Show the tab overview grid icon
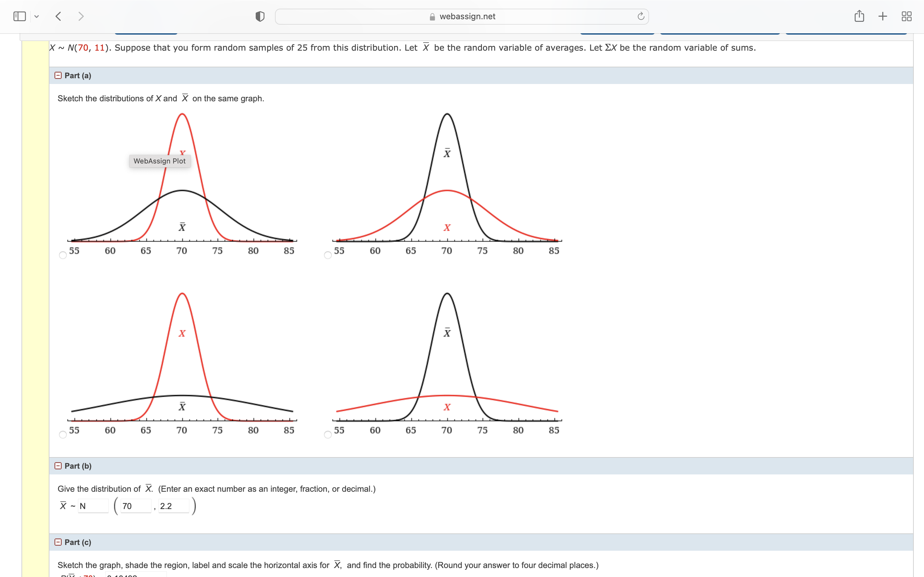924x577 pixels. [x=906, y=16]
